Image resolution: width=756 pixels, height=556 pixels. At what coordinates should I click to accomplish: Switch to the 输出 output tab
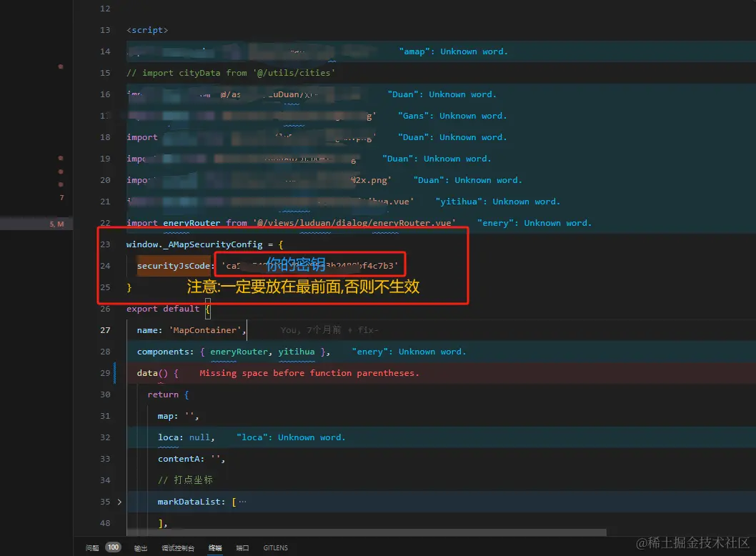(x=140, y=548)
